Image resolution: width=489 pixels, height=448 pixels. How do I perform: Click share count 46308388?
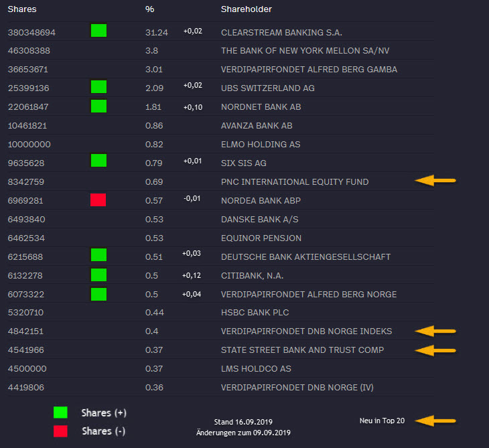point(29,50)
